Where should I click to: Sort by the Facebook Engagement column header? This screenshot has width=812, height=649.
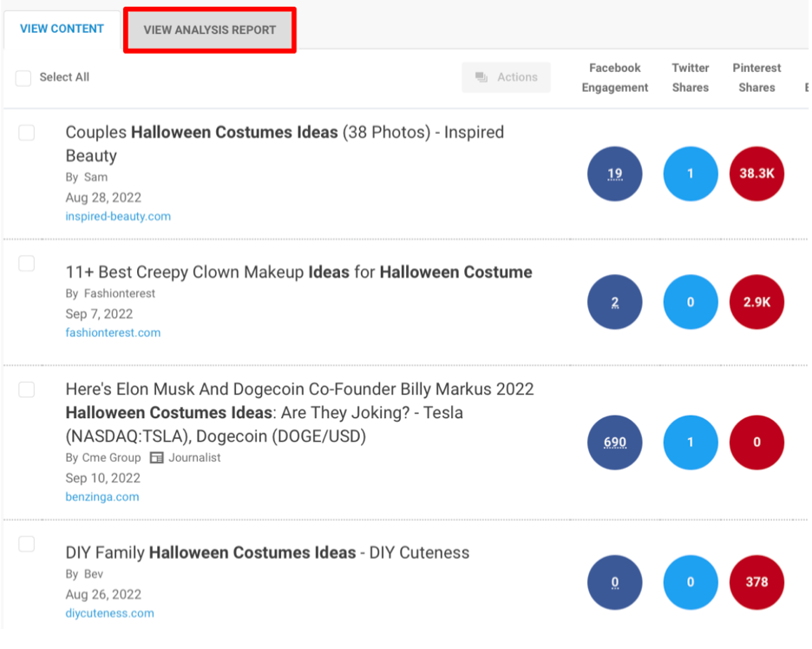point(615,77)
